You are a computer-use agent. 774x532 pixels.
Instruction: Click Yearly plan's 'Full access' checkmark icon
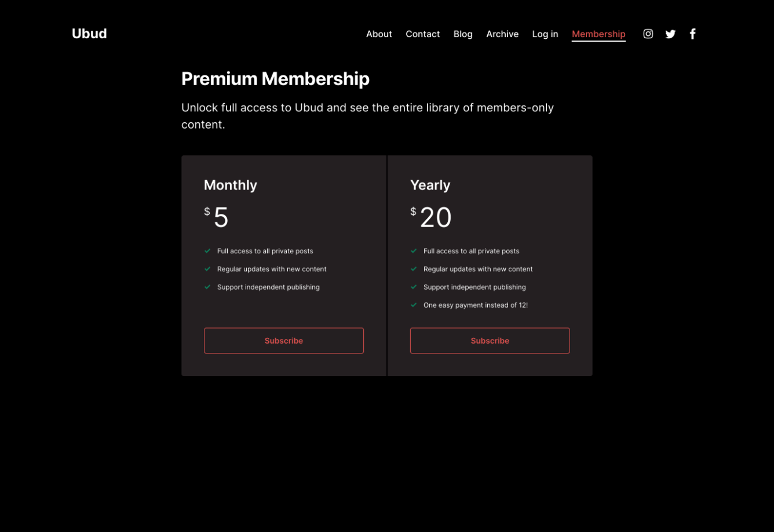pos(414,251)
